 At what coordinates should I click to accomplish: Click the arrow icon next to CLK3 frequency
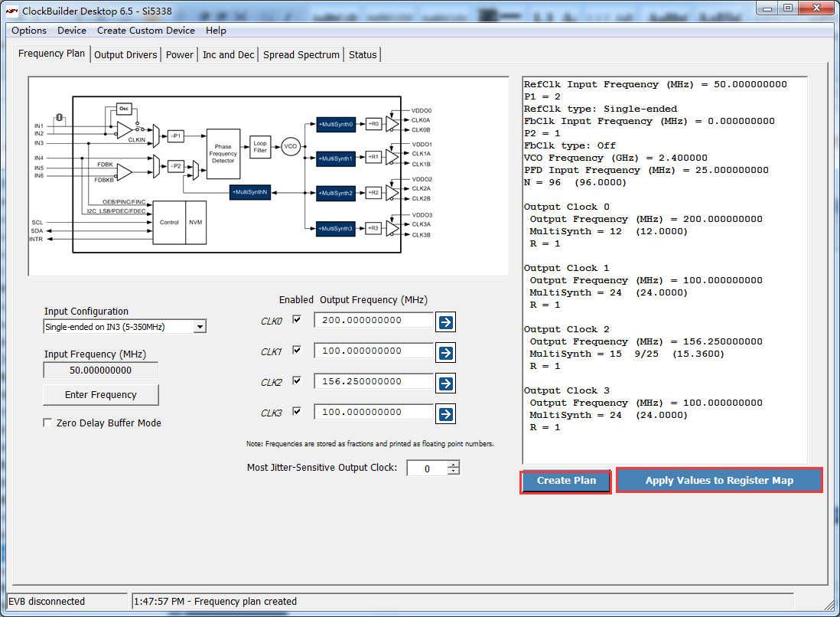pos(446,414)
